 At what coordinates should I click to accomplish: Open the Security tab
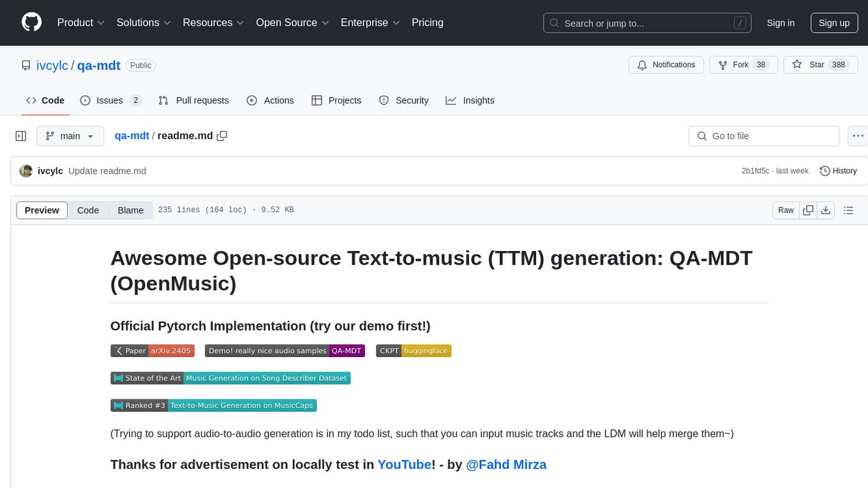click(403, 100)
